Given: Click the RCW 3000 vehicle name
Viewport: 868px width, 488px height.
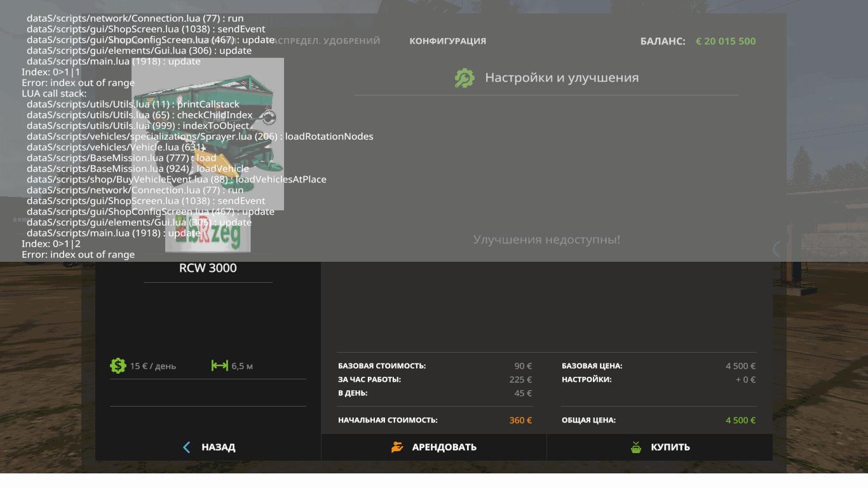Looking at the screenshot, I should click(208, 268).
